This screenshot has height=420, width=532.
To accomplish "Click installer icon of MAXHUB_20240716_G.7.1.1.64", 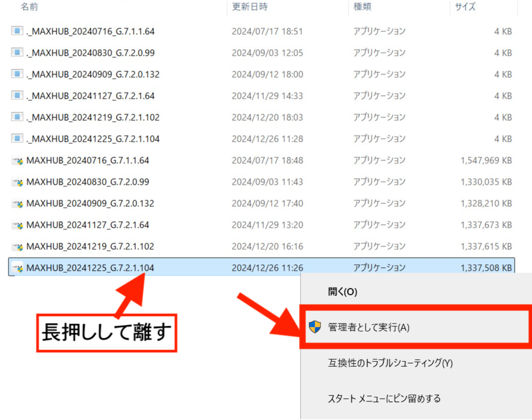I will (18, 161).
